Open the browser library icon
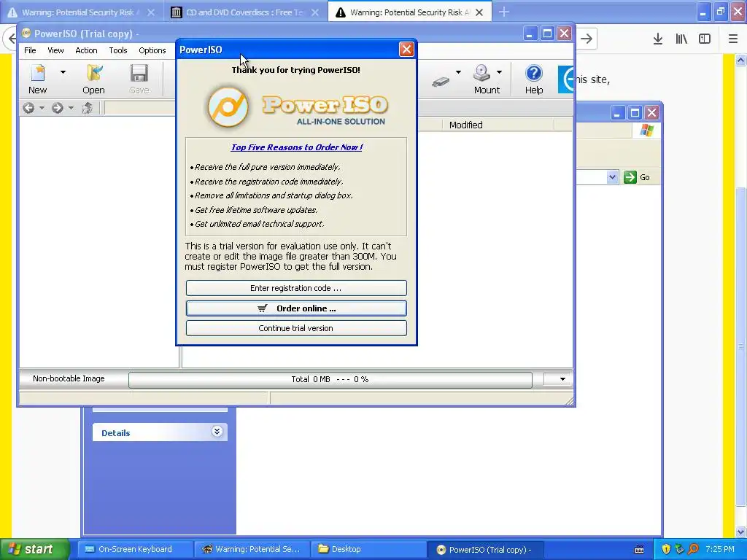 pyautogui.click(x=681, y=39)
